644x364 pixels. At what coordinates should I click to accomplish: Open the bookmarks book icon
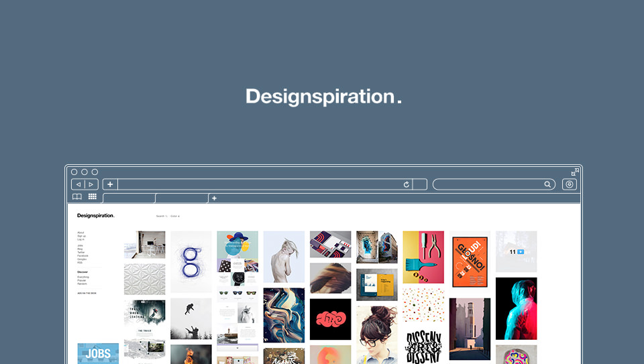coord(76,196)
